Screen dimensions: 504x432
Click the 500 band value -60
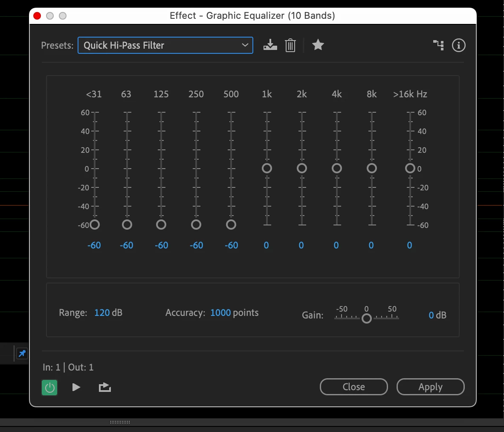point(232,245)
